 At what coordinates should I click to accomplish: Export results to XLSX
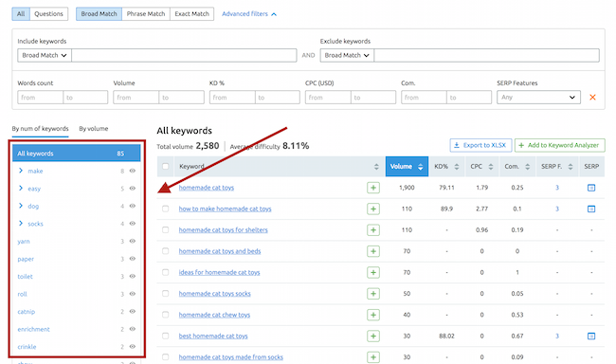(x=480, y=145)
